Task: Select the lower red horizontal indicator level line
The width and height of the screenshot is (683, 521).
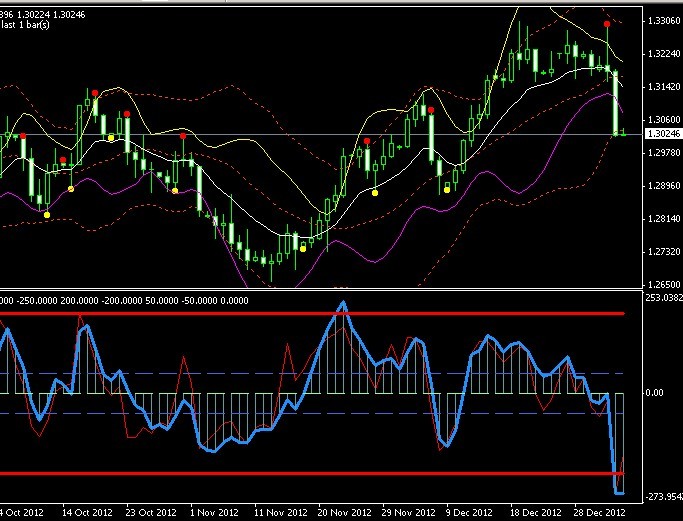Action: point(300,473)
